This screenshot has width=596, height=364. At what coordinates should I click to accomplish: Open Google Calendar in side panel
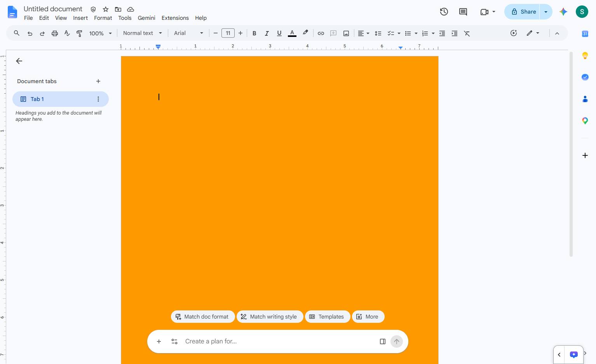[585, 34]
